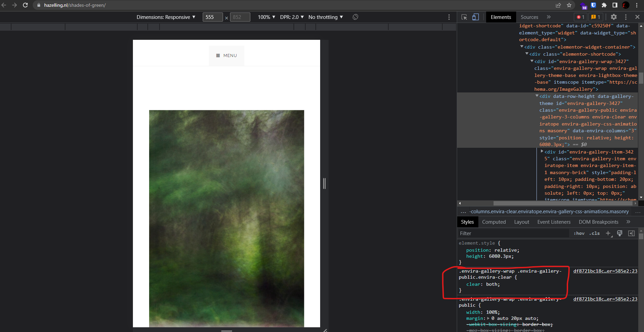Show more DevTools tabs with chevron

click(x=549, y=17)
